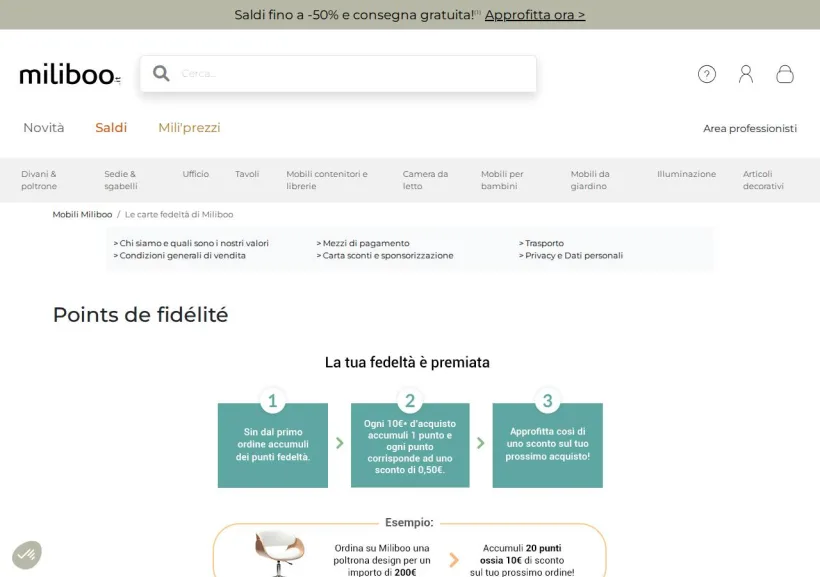Open the Novità tab

[x=44, y=128]
